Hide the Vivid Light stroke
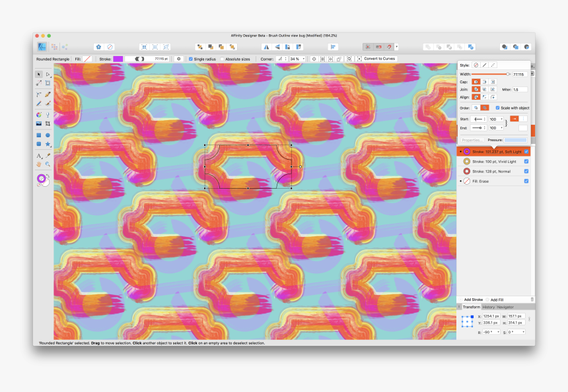 [x=526, y=162]
